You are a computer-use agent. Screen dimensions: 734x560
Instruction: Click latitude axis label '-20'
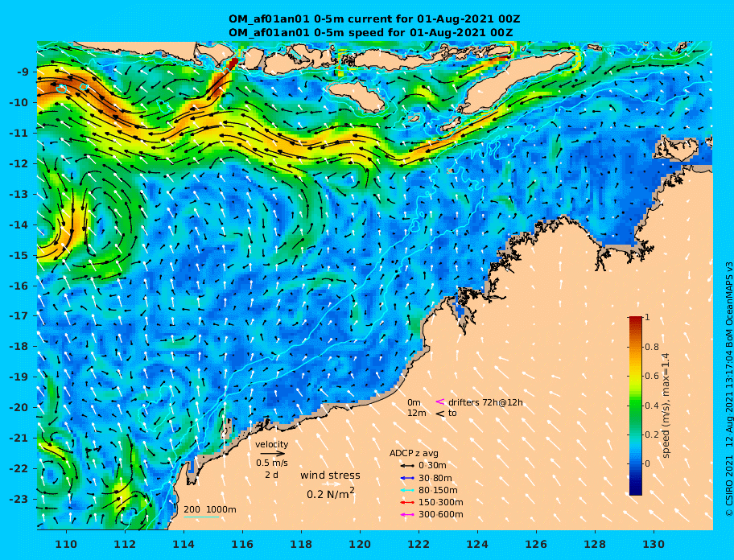(x=20, y=407)
